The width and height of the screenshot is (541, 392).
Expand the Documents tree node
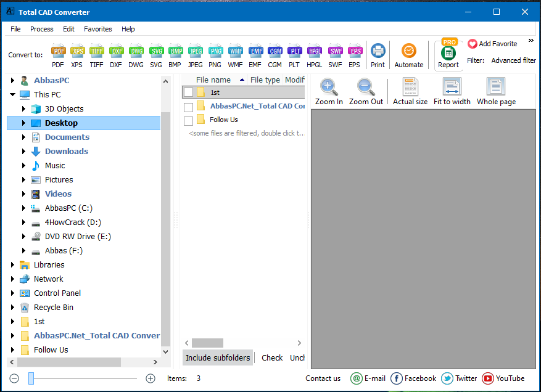coord(24,137)
